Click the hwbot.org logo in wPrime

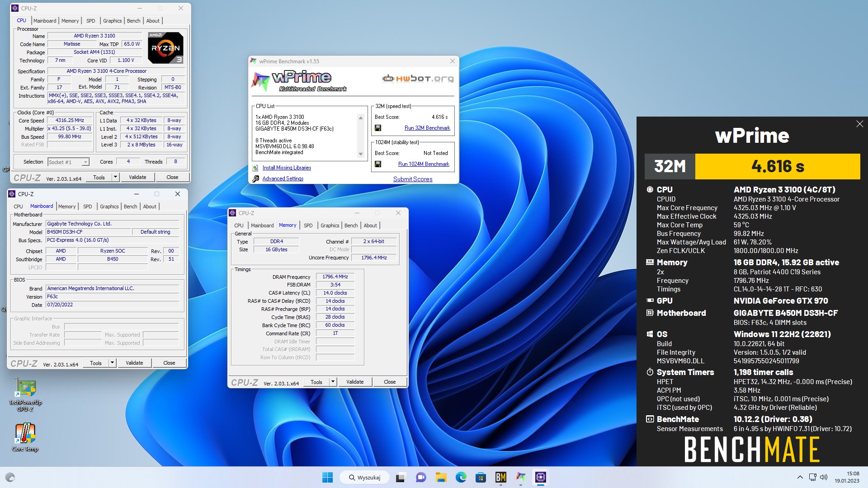pos(418,79)
